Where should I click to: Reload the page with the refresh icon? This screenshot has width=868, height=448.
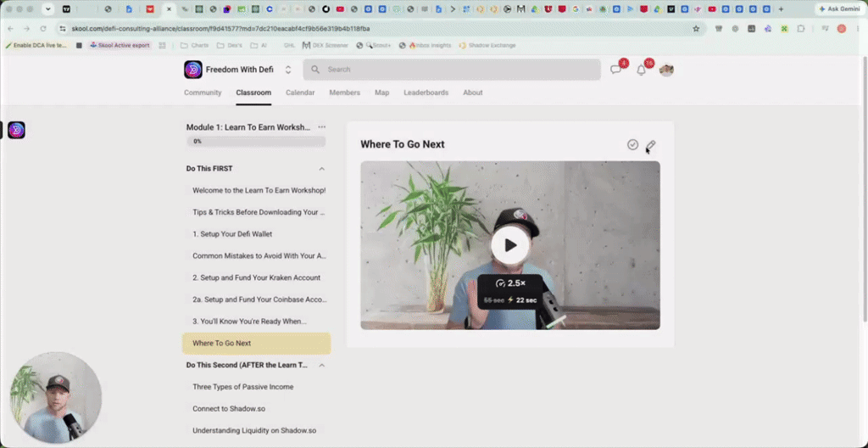(43, 29)
